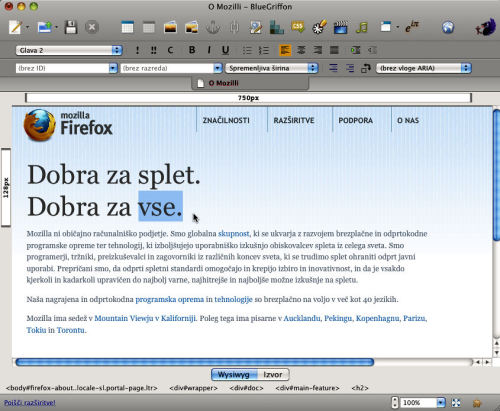Screen dimensions: 500x411
Task: Open the Glava 2 paragraph format dropdown
Action: (x=69, y=50)
